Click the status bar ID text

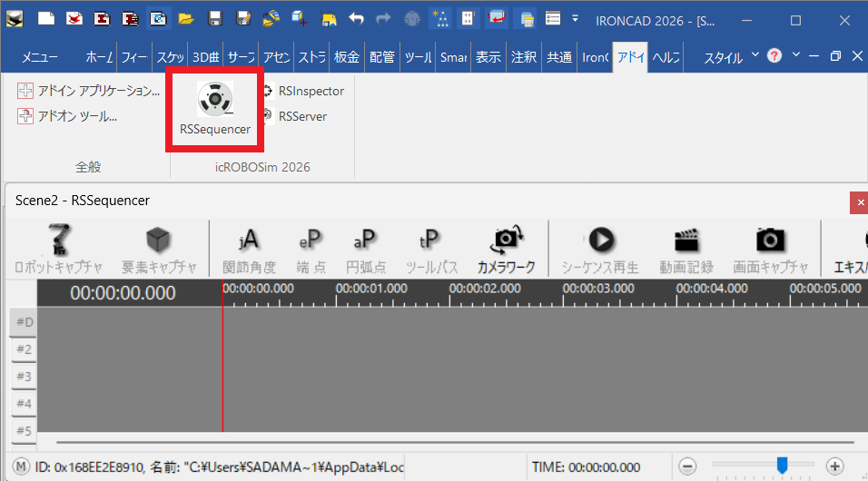(x=219, y=467)
